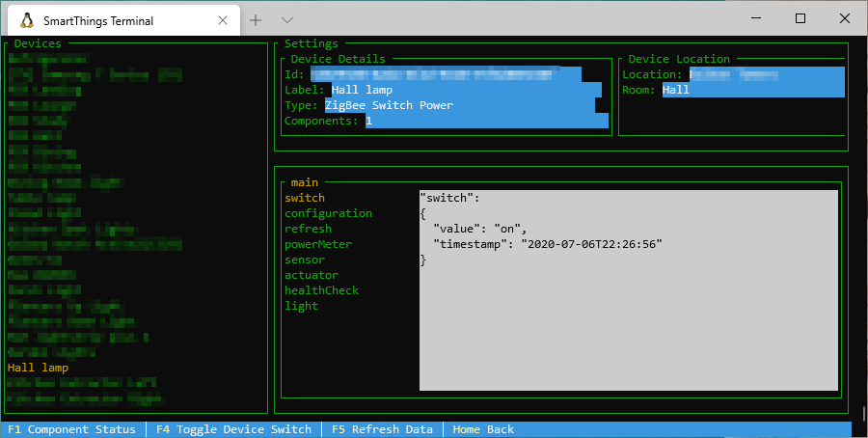Viewport: 868px width, 438px height.
Task: Select the powerMeter capability
Action: (318, 244)
